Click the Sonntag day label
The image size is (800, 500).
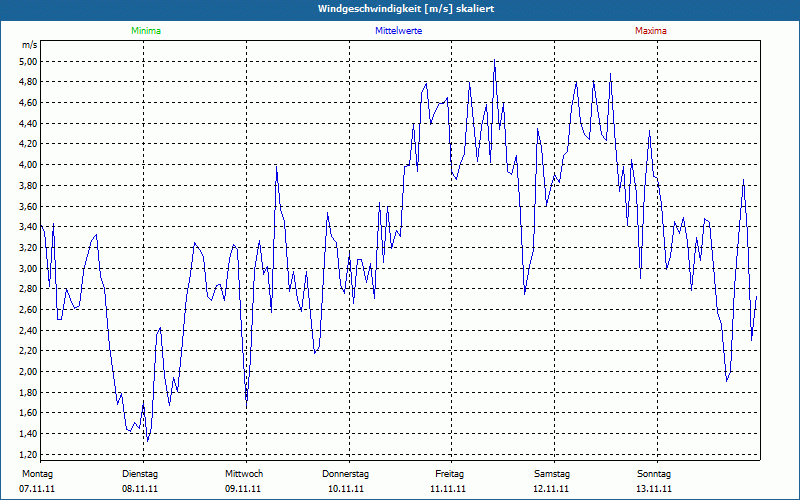coord(654,474)
